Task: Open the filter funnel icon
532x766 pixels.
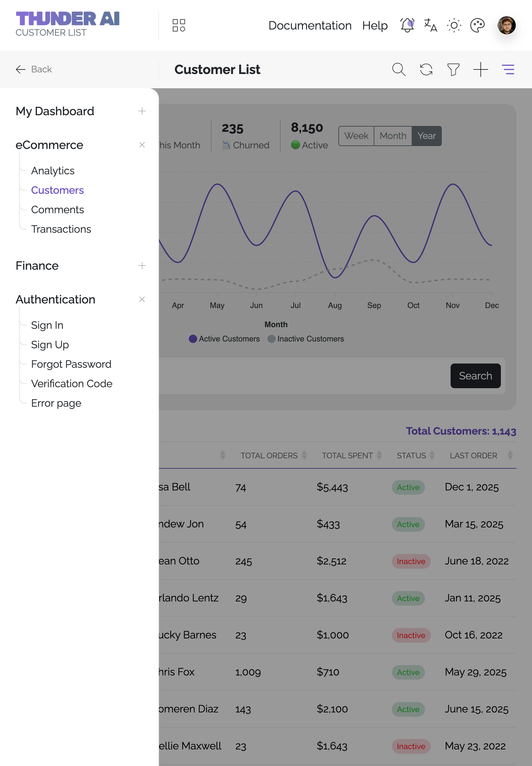Action: (453, 69)
